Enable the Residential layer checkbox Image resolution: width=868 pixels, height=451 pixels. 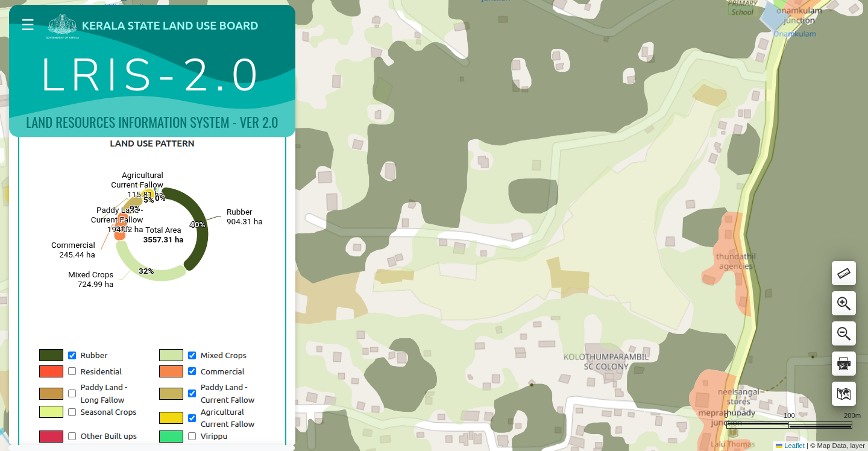coord(72,371)
